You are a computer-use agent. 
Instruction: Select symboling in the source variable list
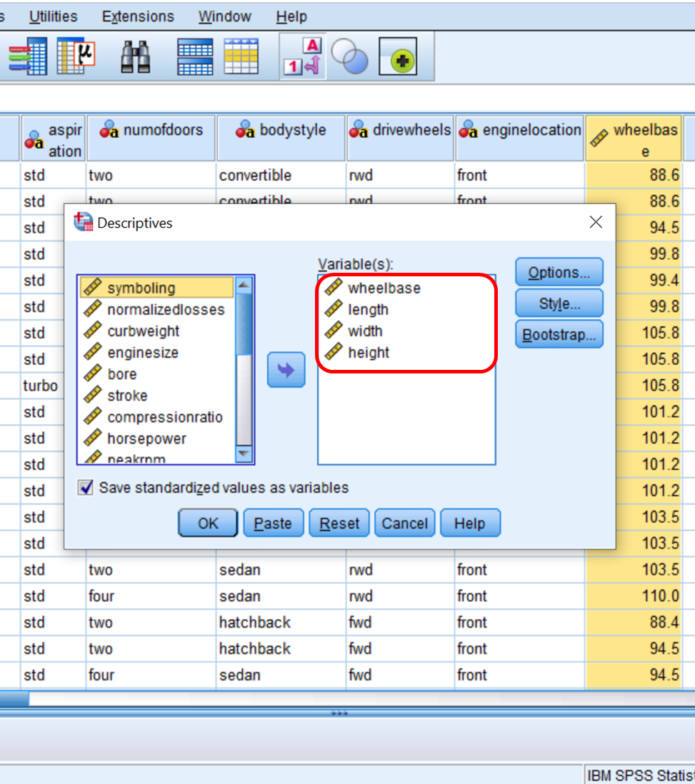click(x=156, y=288)
